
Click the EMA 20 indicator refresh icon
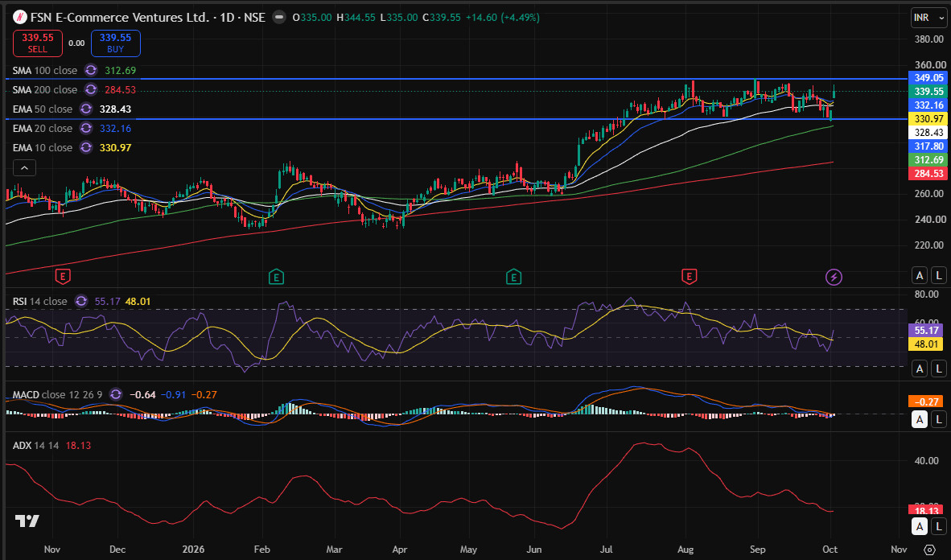point(86,129)
